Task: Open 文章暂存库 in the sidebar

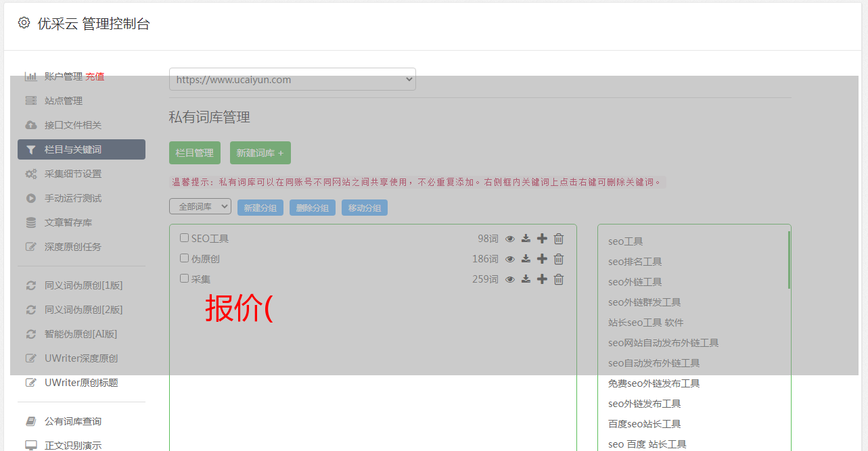Action: point(68,222)
